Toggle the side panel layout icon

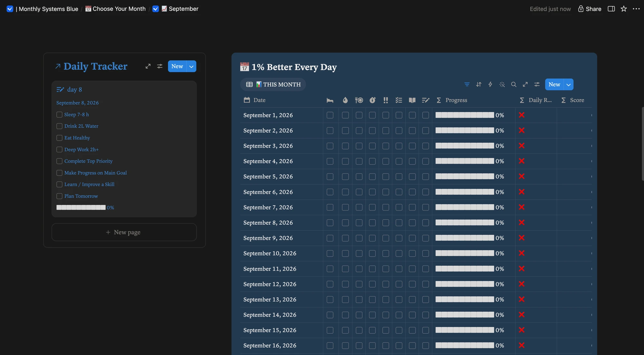(x=611, y=9)
